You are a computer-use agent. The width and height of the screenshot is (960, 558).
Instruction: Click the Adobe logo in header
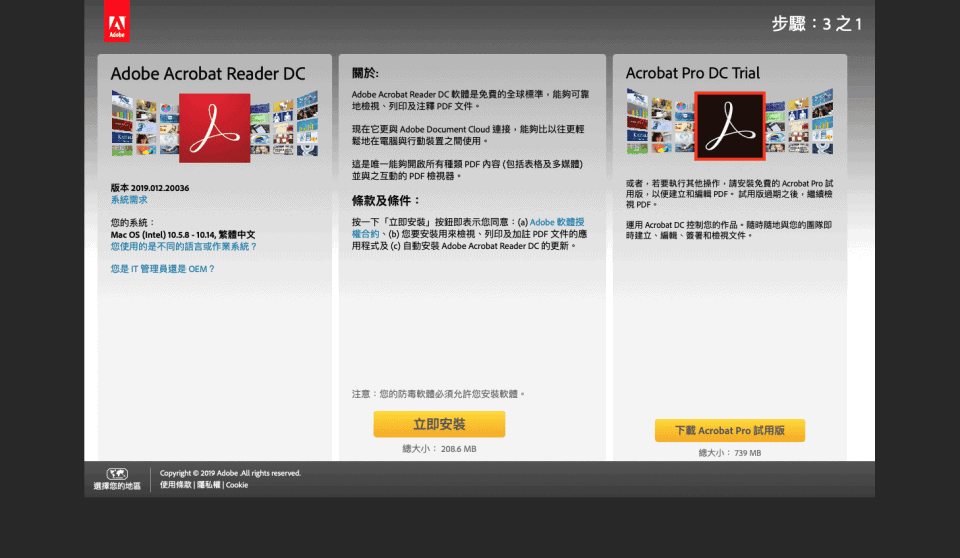tap(116, 21)
